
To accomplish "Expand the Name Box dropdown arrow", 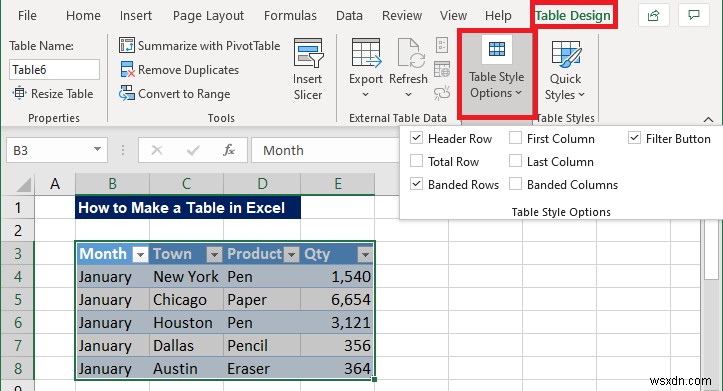I will [x=97, y=149].
